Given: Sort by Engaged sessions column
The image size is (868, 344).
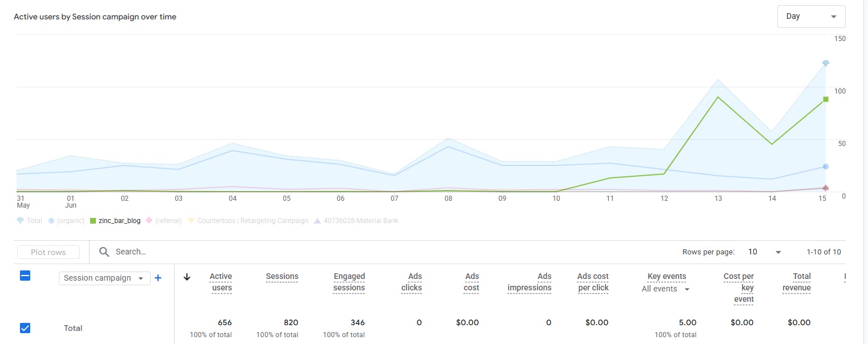Looking at the screenshot, I should point(349,282).
